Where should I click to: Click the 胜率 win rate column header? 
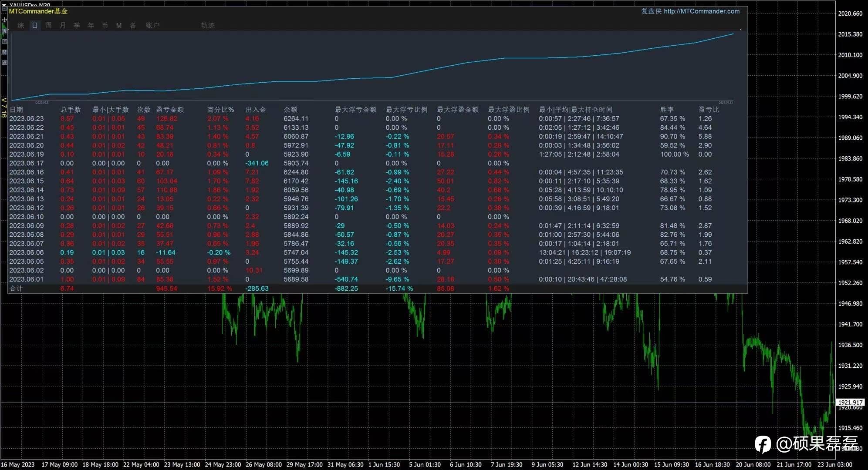click(667, 110)
